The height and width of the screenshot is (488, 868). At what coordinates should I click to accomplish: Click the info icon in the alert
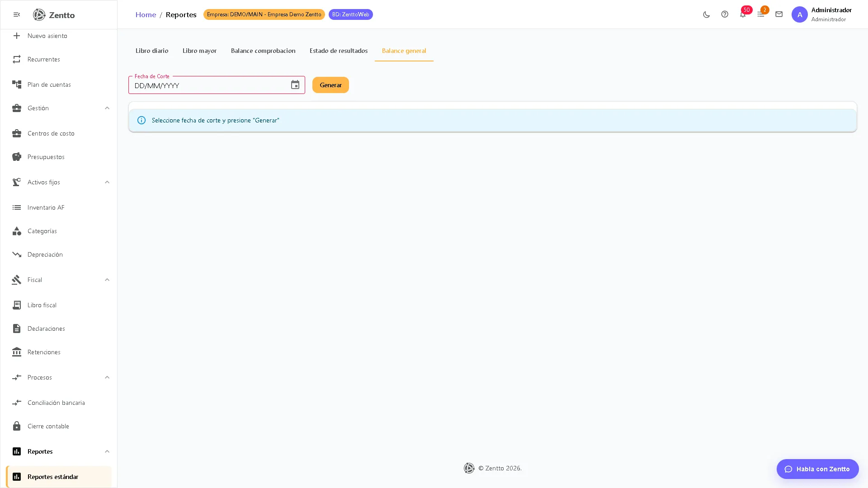(142, 120)
